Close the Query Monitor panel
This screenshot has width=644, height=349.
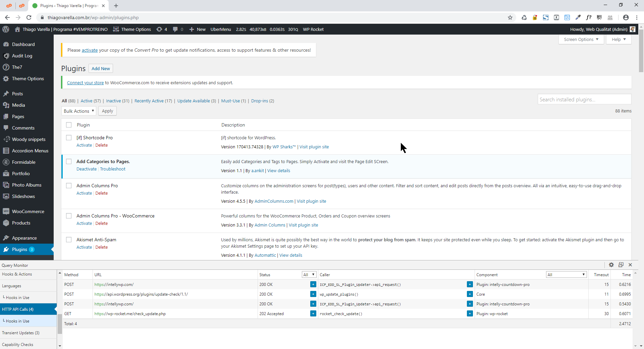[630, 265]
